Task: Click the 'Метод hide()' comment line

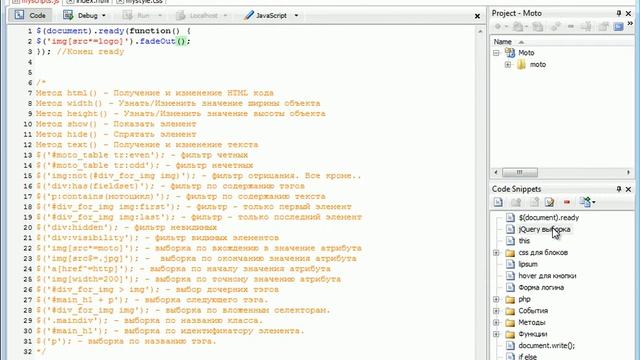Action: pyautogui.click(x=116, y=134)
